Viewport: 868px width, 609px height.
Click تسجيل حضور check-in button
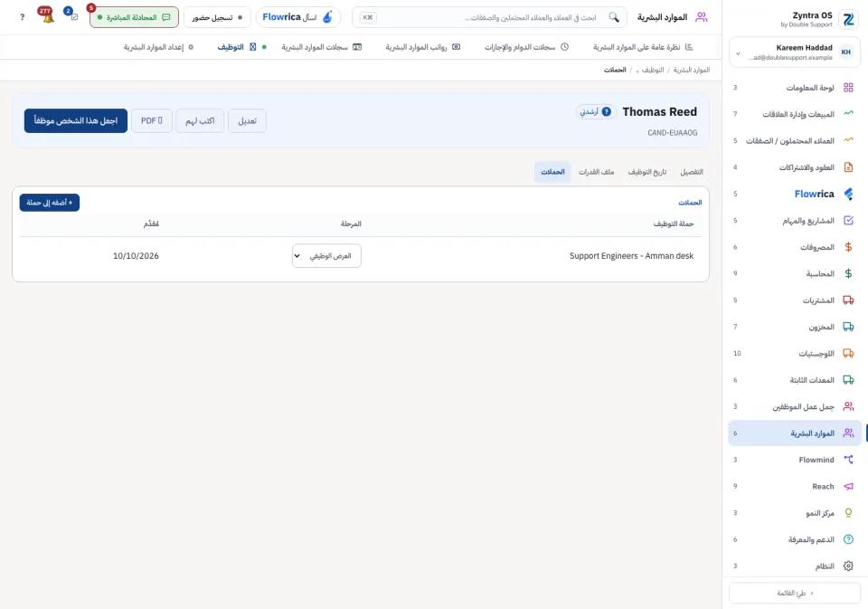217,17
